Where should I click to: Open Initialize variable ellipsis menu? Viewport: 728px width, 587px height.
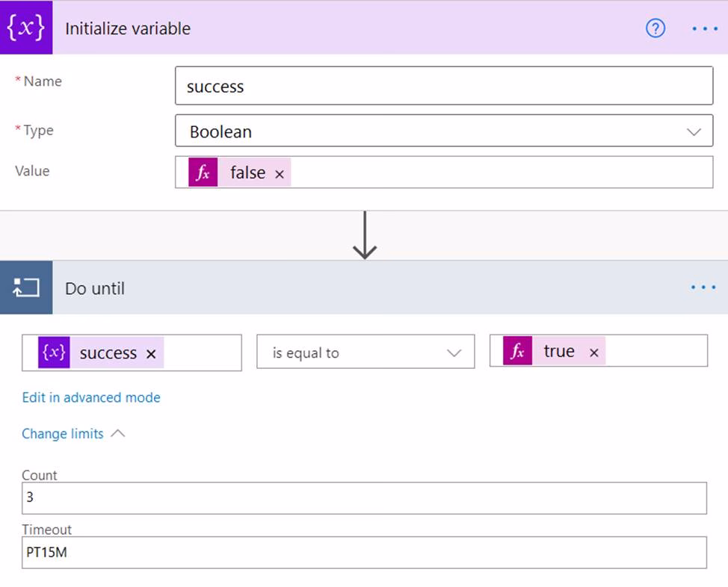pyautogui.click(x=703, y=28)
